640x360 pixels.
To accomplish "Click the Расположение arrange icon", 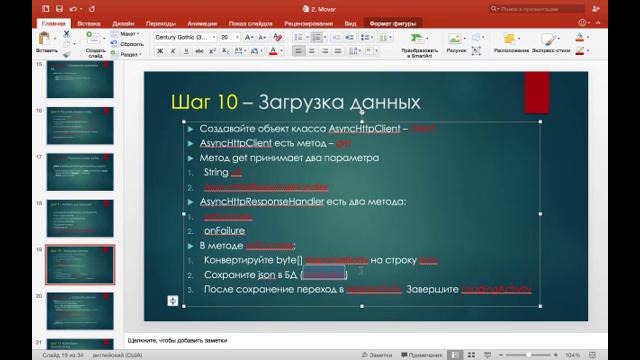I will (x=509, y=39).
